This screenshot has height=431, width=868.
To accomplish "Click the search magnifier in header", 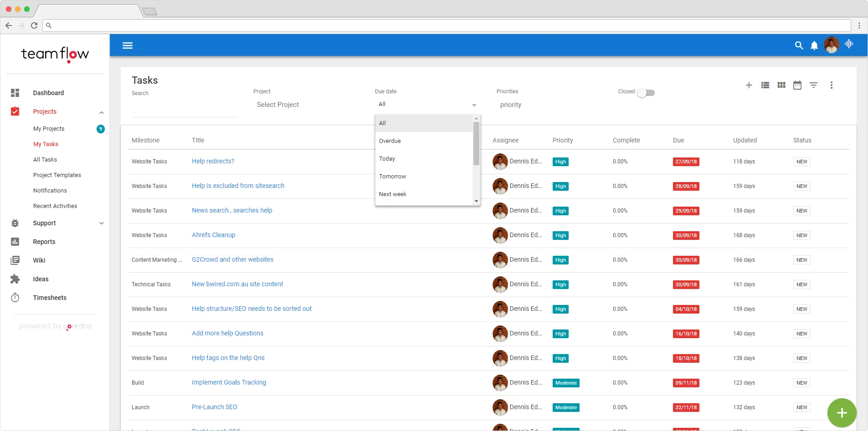I will [x=799, y=46].
